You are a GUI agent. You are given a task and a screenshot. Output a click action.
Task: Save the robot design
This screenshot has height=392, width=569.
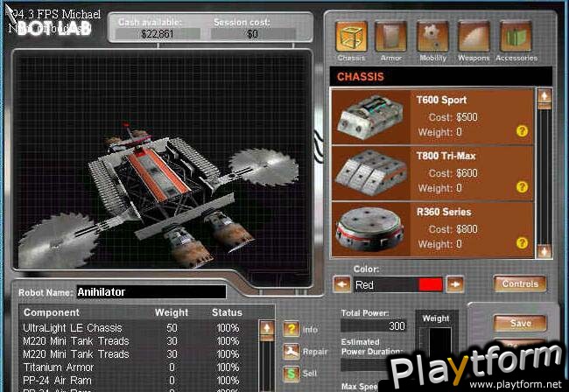[x=520, y=323]
